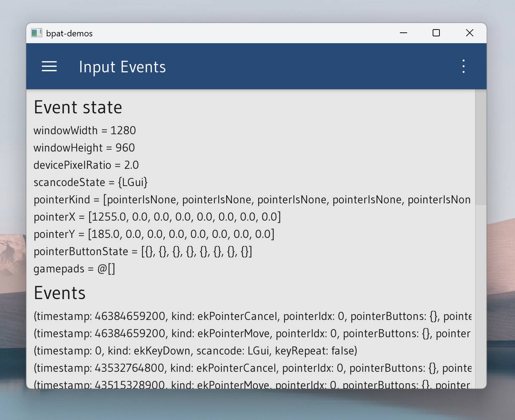Click the pointerY values line

[x=154, y=234]
